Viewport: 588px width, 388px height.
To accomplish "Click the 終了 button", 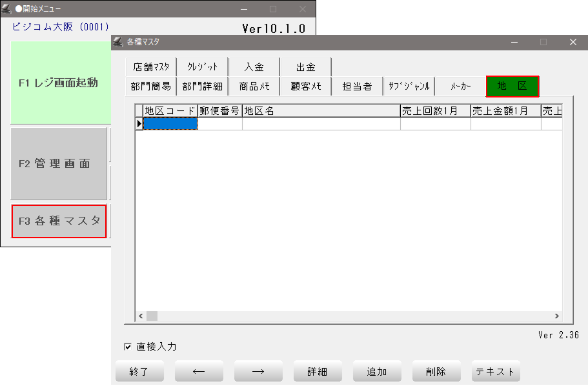I will coord(139,372).
